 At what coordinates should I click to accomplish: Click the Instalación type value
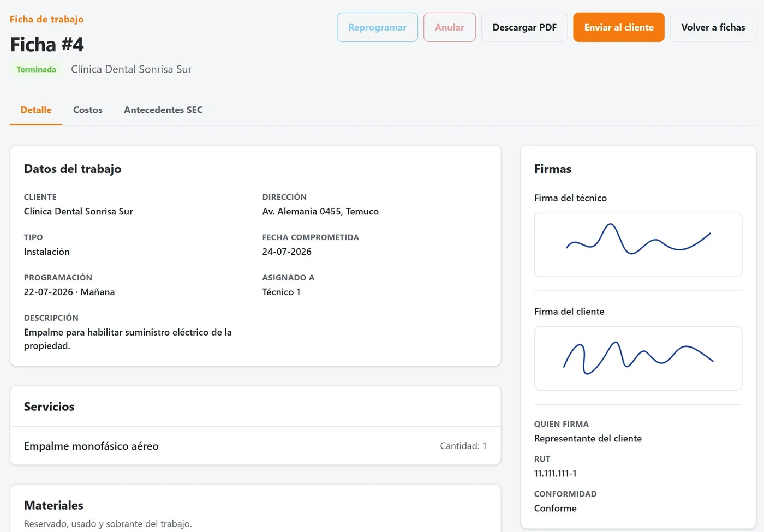coord(47,252)
